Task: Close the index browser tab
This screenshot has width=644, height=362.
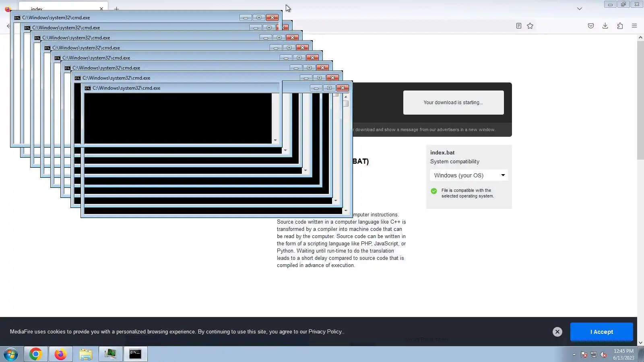Action: [101, 8]
